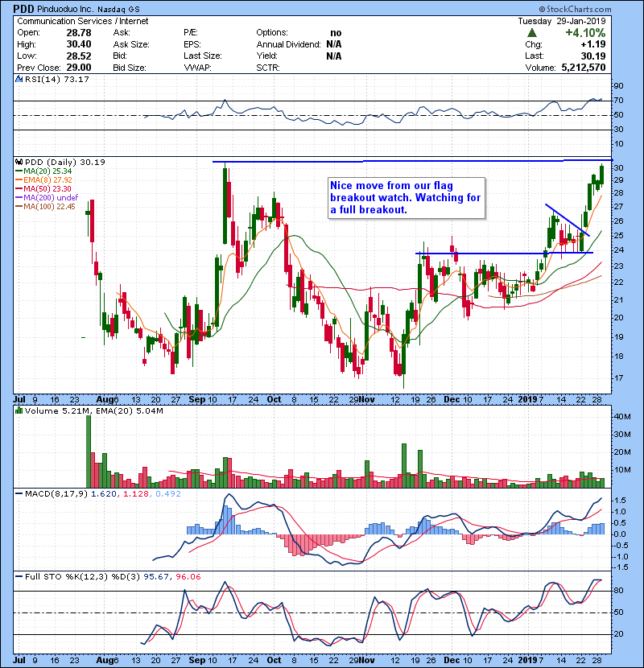The width and height of the screenshot is (644, 668).
Task: Click the MACD value 1.620
Action: point(104,494)
